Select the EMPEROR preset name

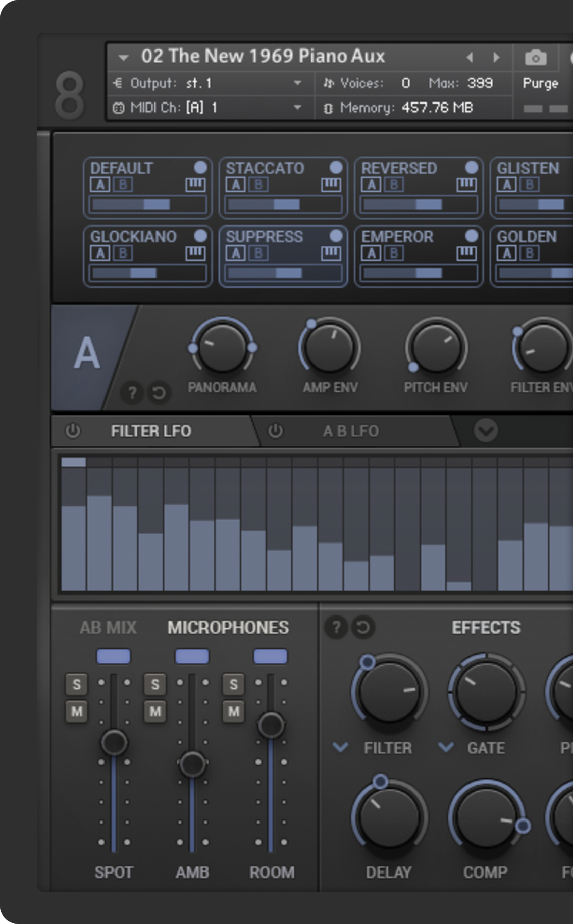click(397, 237)
